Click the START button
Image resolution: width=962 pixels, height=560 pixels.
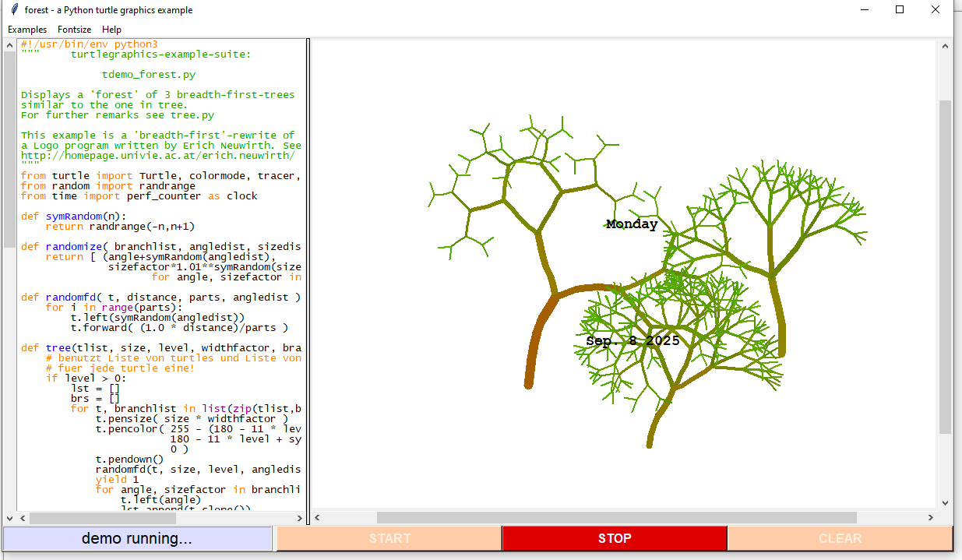389,538
